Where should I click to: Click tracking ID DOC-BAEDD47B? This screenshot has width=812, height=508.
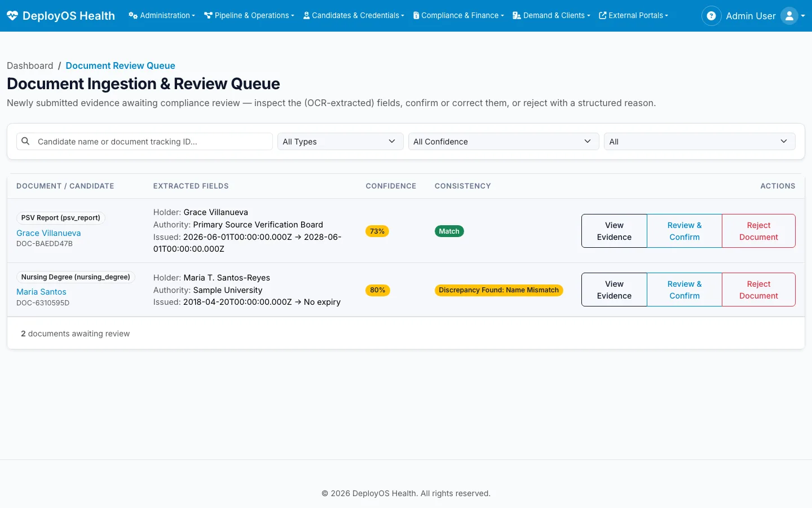pos(45,244)
